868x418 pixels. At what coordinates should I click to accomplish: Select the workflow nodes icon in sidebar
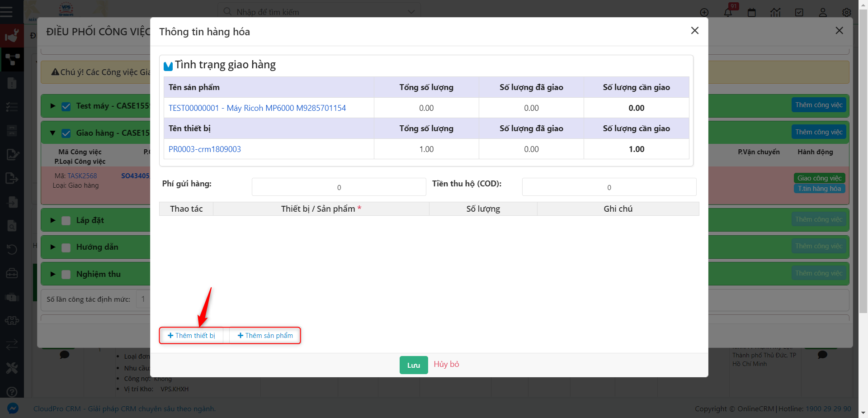point(12,59)
